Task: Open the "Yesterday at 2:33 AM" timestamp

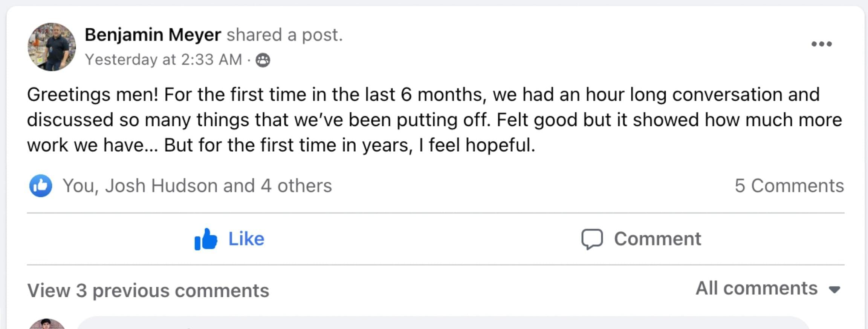Action: [163, 60]
